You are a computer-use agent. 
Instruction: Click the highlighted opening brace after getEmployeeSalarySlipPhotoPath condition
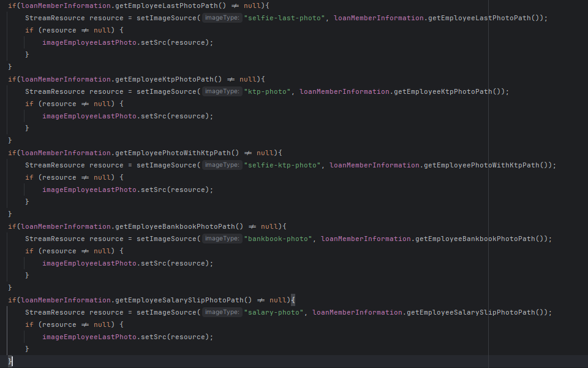tap(293, 300)
